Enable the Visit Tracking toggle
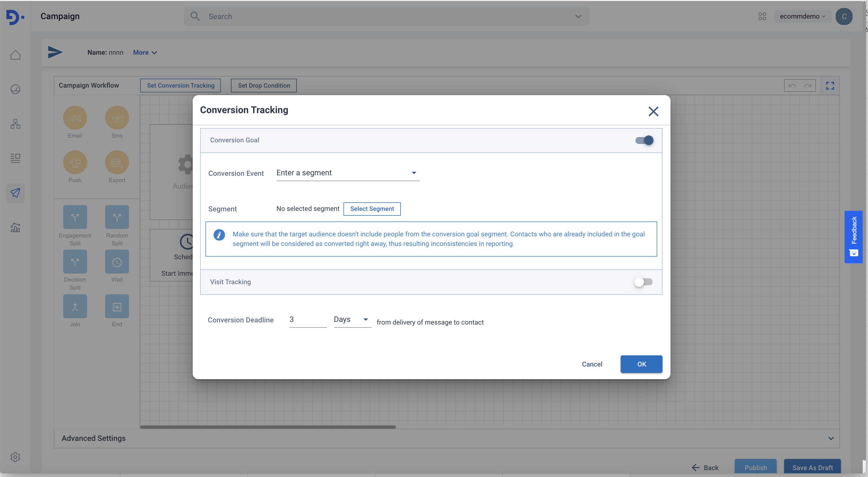868x477 pixels. coord(643,282)
